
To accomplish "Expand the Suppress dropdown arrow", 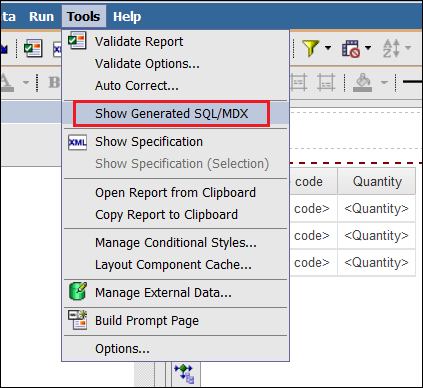I will coord(368,48).
